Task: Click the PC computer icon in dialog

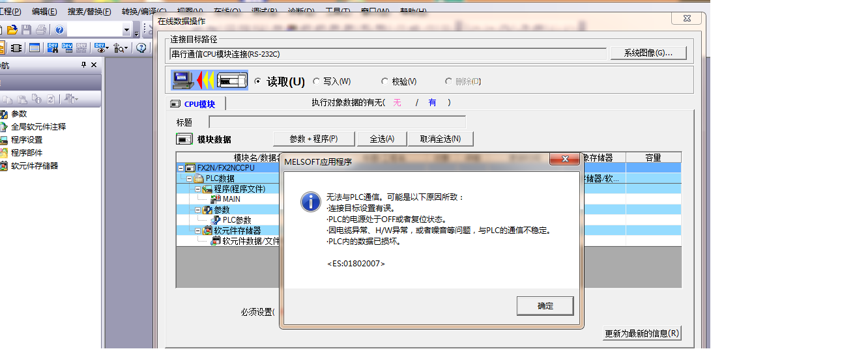Action: [182, 81]
